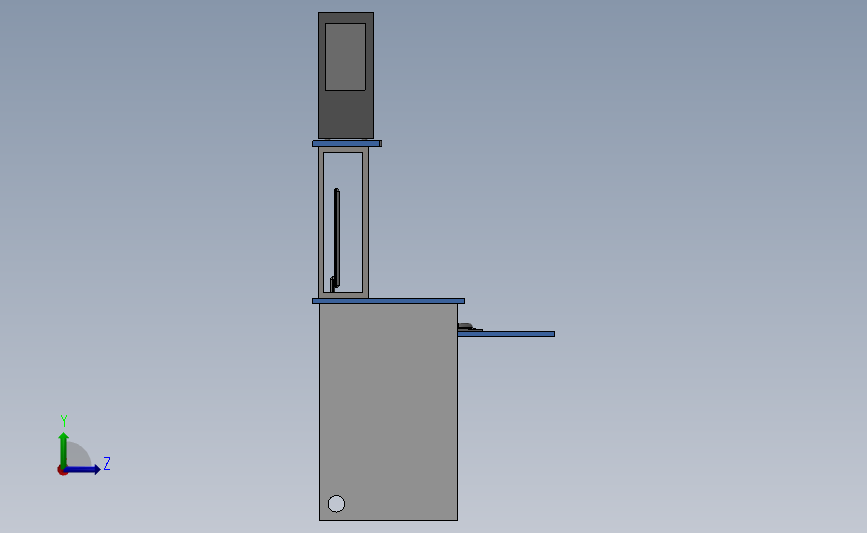Click the green Y axis arrow of the triad

(x=64, y=449)
